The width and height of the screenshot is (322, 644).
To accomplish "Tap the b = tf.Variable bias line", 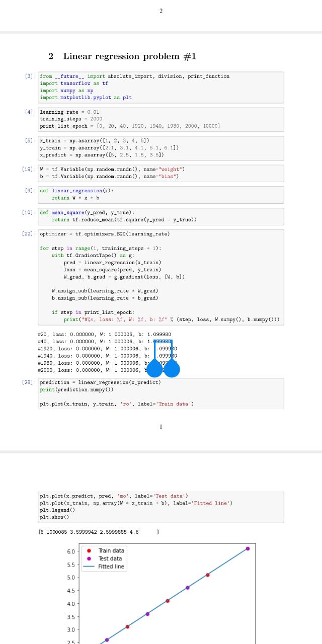I will coord(110,176).
